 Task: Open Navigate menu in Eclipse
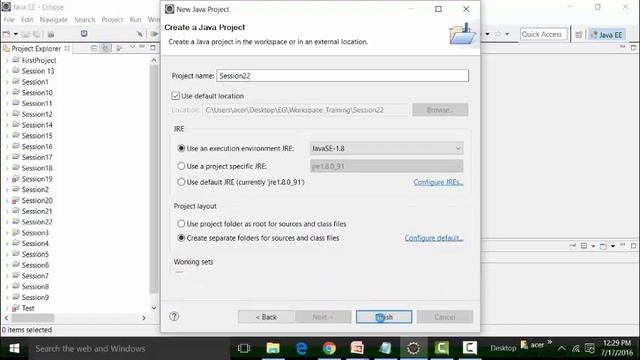tap(53, 20)
